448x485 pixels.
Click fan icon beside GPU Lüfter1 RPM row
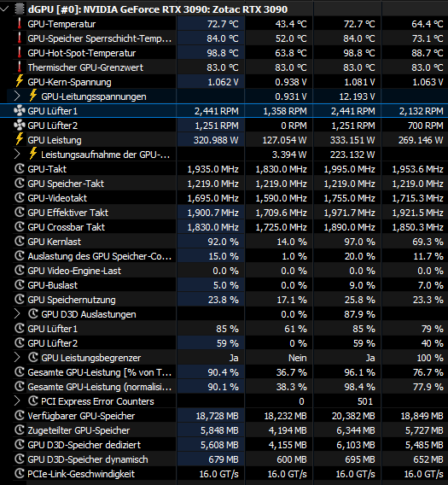click(20, 111)
